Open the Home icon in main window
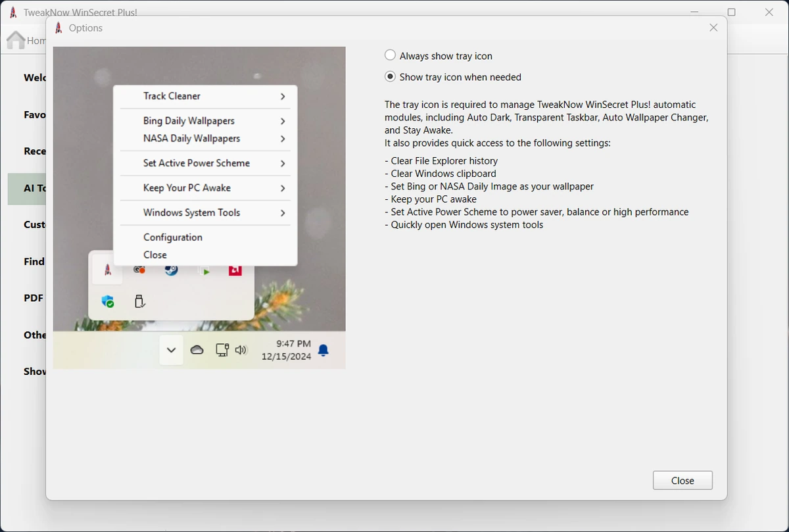Viewport: 789px width, 532px height. (16, 40)
